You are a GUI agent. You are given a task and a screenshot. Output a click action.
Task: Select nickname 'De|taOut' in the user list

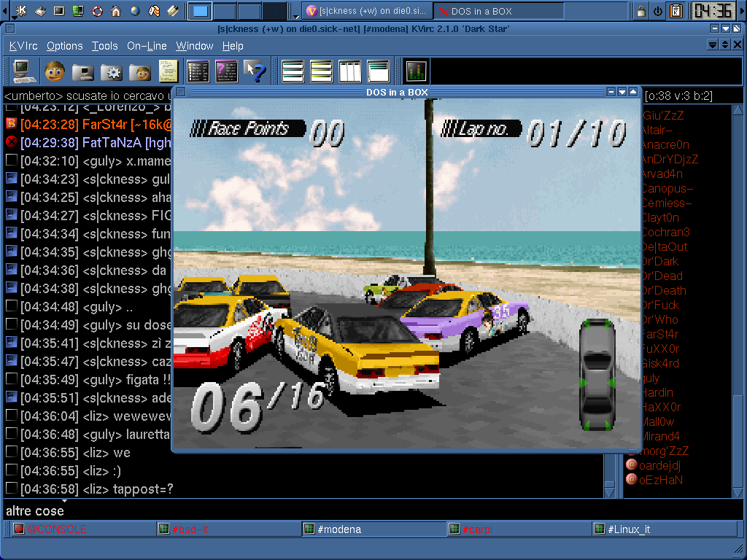(x=665, y=247)
